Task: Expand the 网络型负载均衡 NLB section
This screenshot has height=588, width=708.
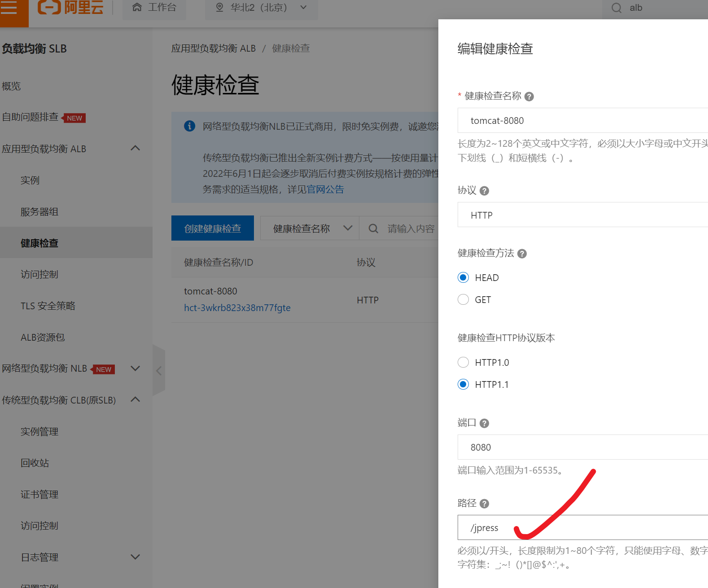Action: (x=135, y=369)
